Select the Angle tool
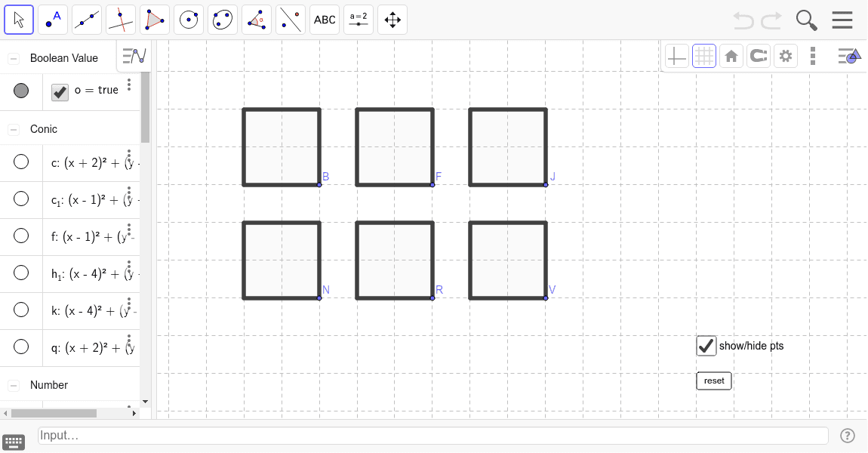 click(257, 20)
